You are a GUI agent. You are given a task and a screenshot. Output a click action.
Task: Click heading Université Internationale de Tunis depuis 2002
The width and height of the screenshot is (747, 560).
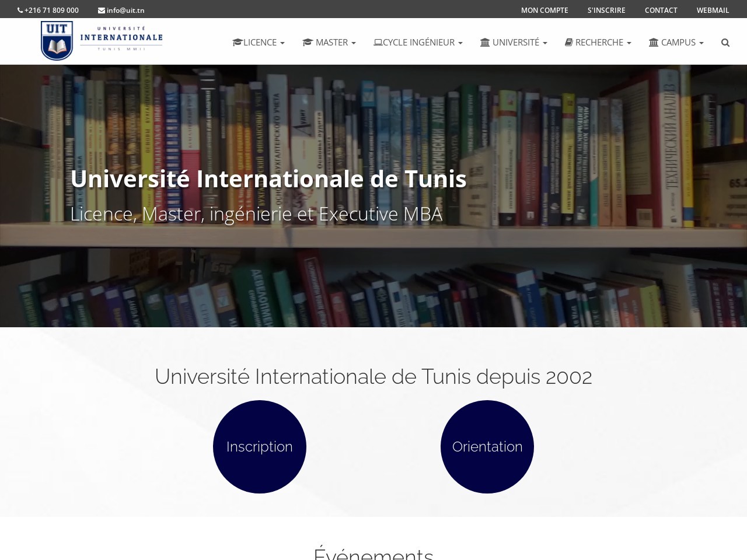(373, 377)
